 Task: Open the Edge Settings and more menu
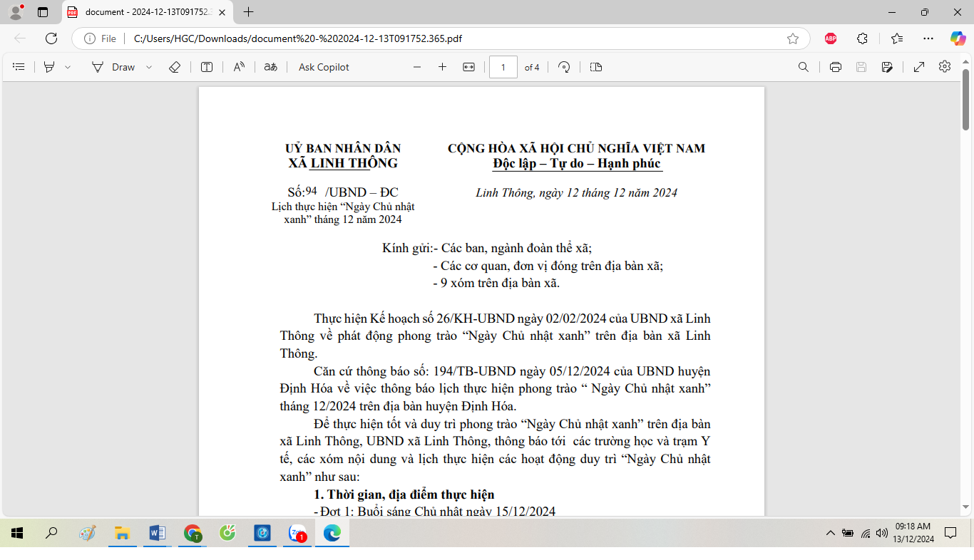tap(928, 38)
